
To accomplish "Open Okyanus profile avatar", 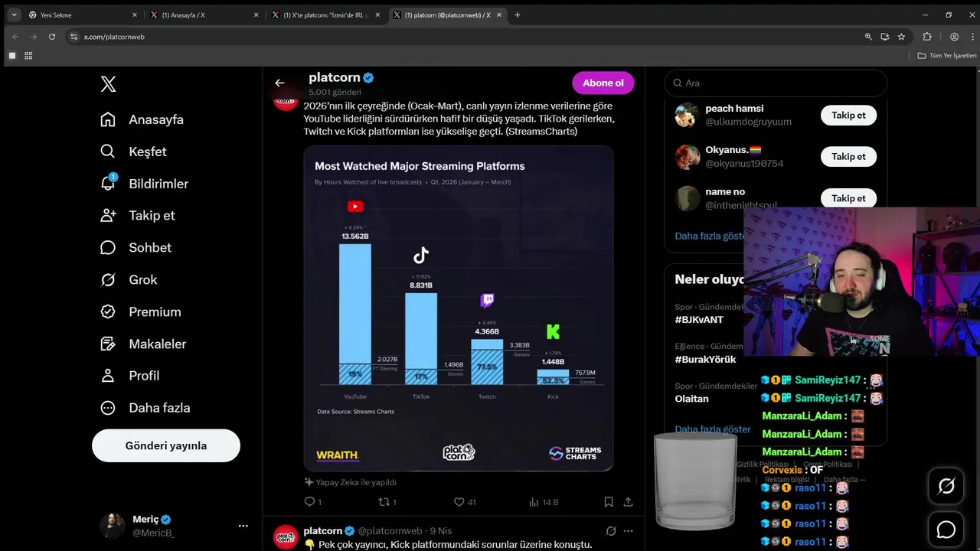I will click(x=688, y=157).
